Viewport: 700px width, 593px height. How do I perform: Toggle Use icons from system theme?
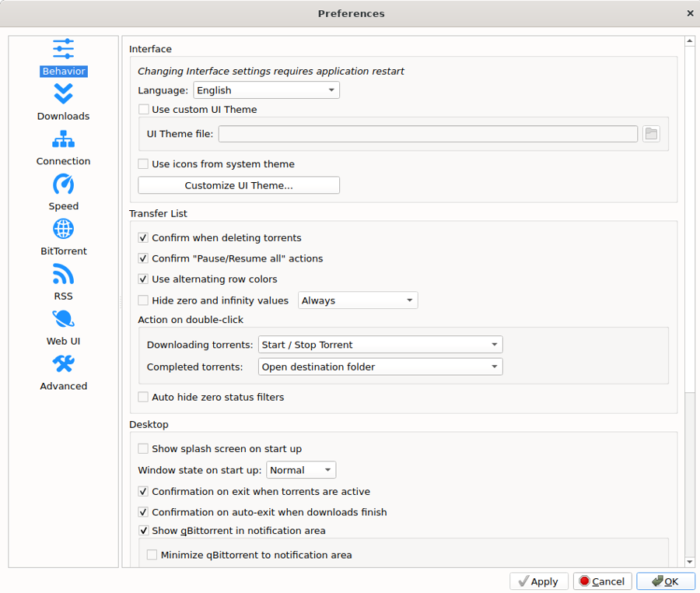(x=143, y=164)
